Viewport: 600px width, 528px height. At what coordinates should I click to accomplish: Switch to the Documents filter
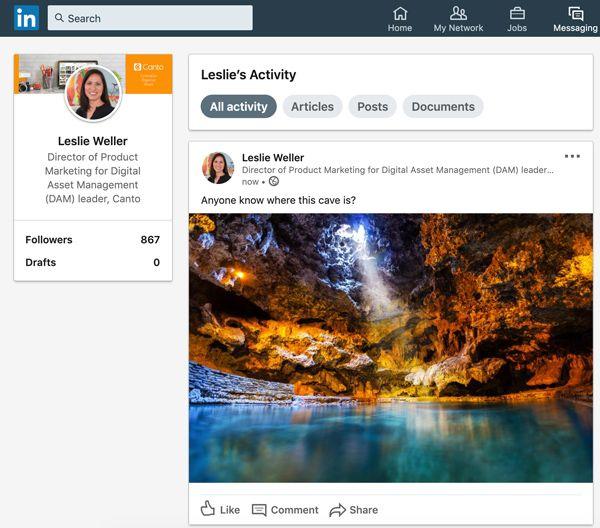pyautogui.click(x=443, y=107)
